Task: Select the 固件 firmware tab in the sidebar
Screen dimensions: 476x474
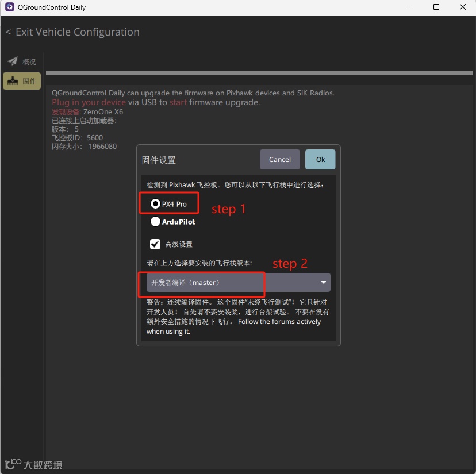Action: point(22,81)
